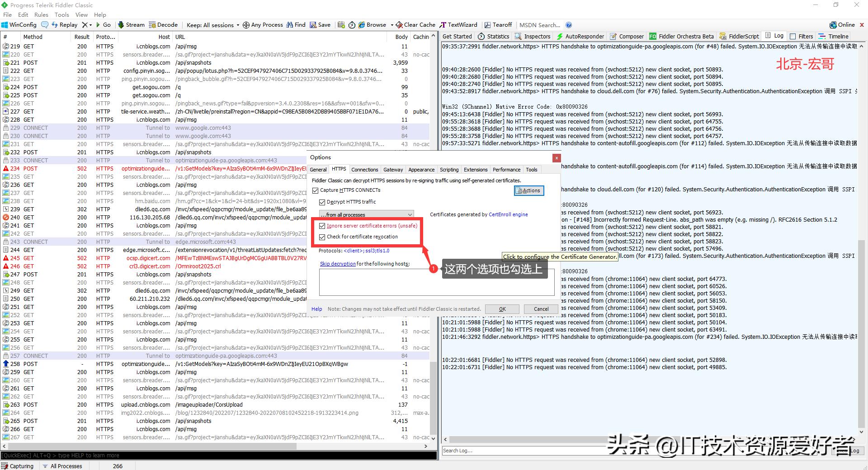Toggle Stream mode in toolbar
Screen dimensions: 868x470
pos(131,25)
